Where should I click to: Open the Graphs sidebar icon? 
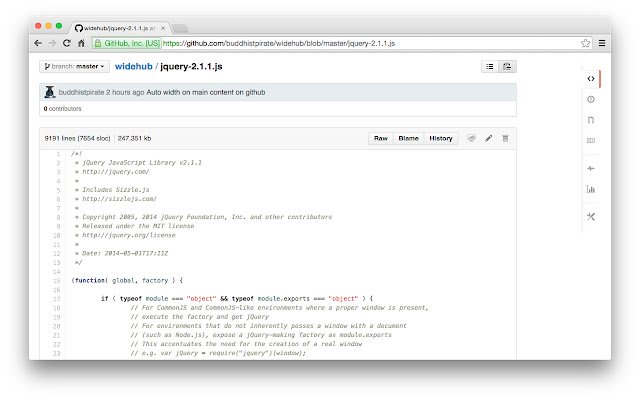(591, 189)
